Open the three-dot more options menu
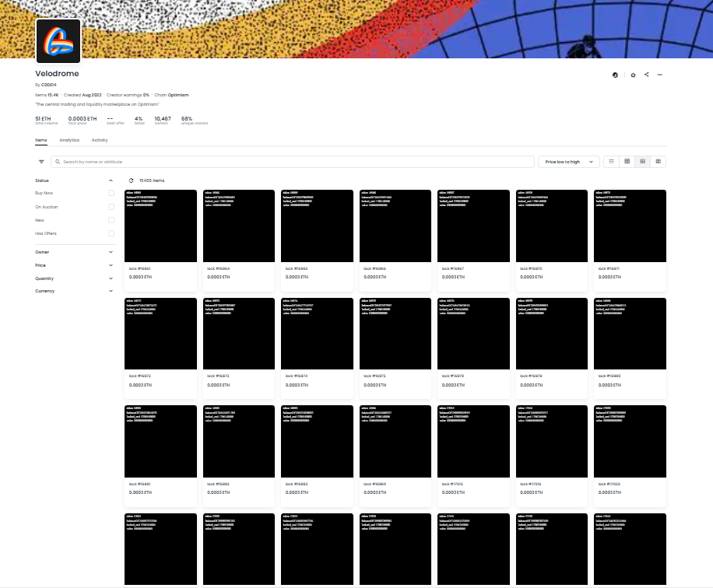The height and width of the screenshot is (588, 713). coord(660,75)
